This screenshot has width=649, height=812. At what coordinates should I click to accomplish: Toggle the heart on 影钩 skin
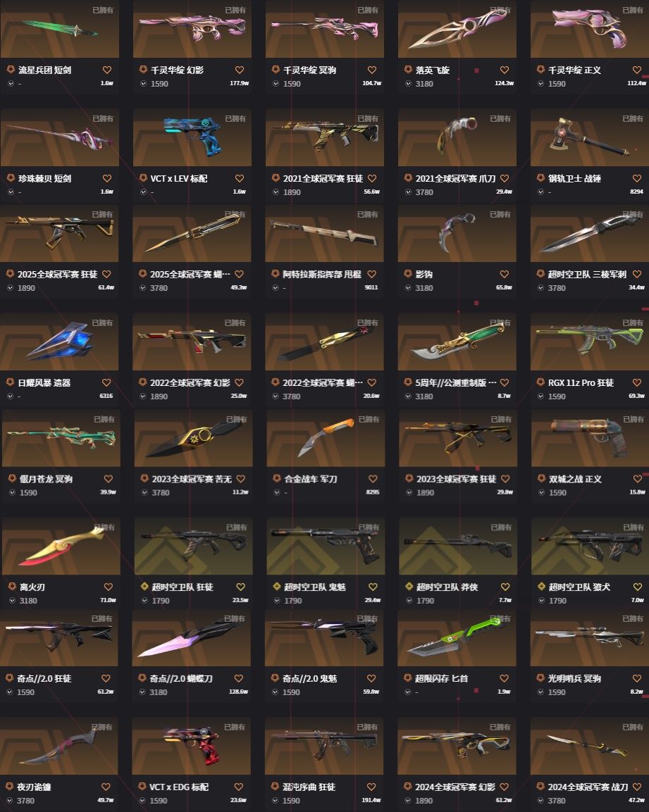tap(505, 274)
